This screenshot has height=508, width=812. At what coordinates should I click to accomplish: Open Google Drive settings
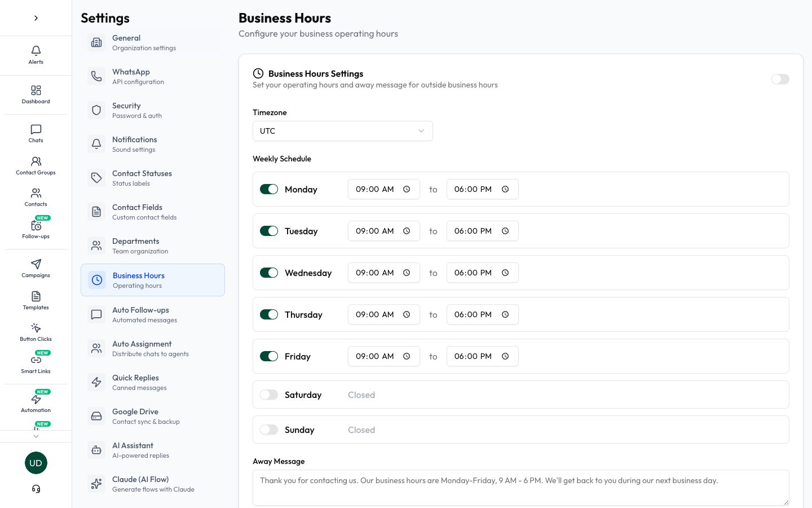tap(153, 416)
